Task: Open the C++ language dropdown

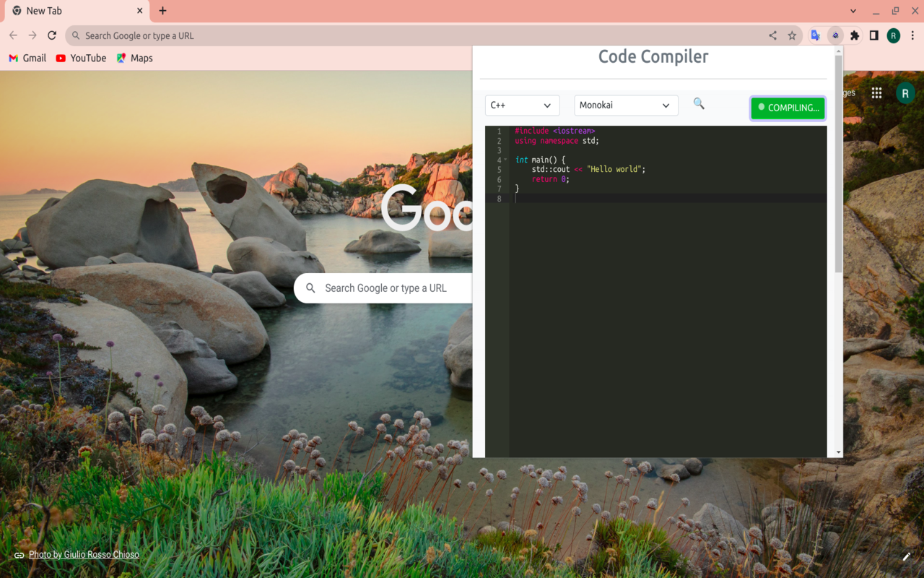Action: (x=522, y=105)
